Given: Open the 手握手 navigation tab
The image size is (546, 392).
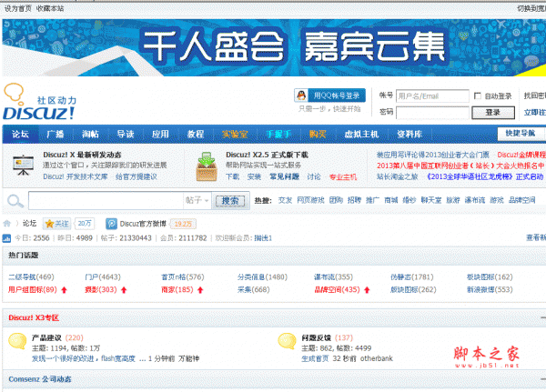Looking at the screenshot, I should tap(278, 134).
